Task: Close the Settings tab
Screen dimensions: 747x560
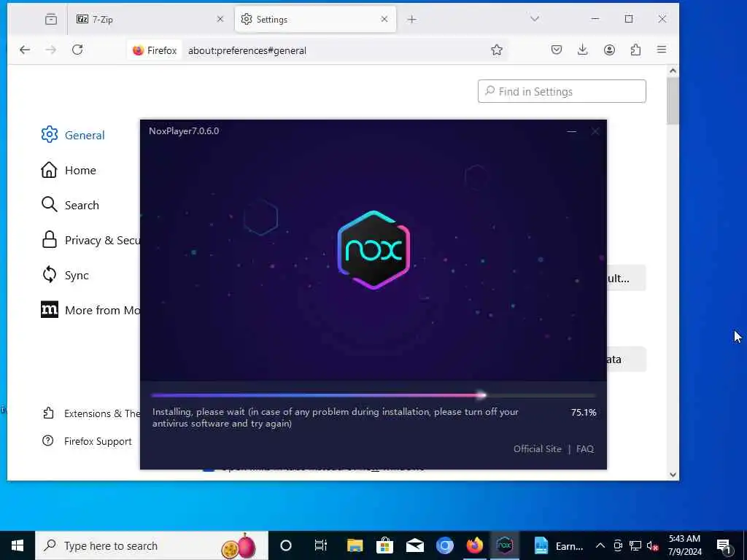Action: (384, 19)
